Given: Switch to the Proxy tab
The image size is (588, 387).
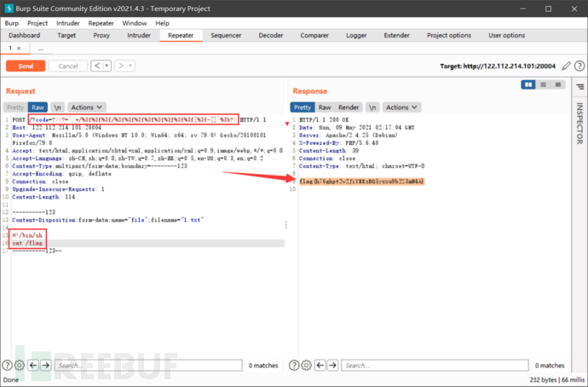Looking at the screenshot, I should pyautogui.click(x=101, y=35).
